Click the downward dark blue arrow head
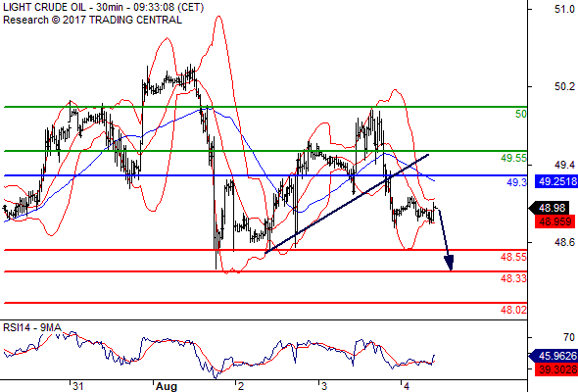 point(449,263)
